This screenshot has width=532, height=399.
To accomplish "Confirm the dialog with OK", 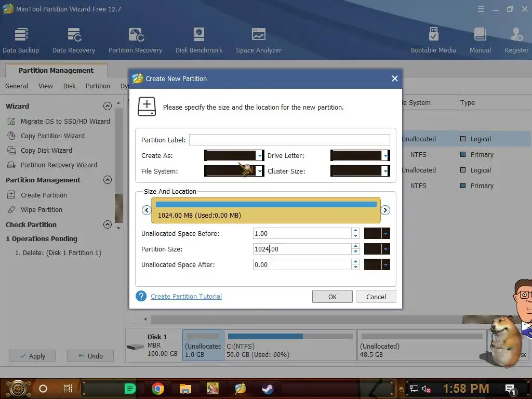I will point(332,297).
